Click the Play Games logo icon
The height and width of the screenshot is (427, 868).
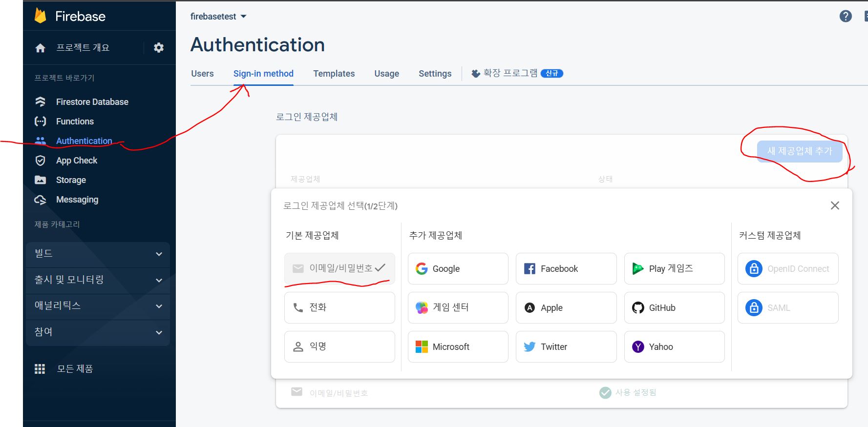tap(638, 268)
